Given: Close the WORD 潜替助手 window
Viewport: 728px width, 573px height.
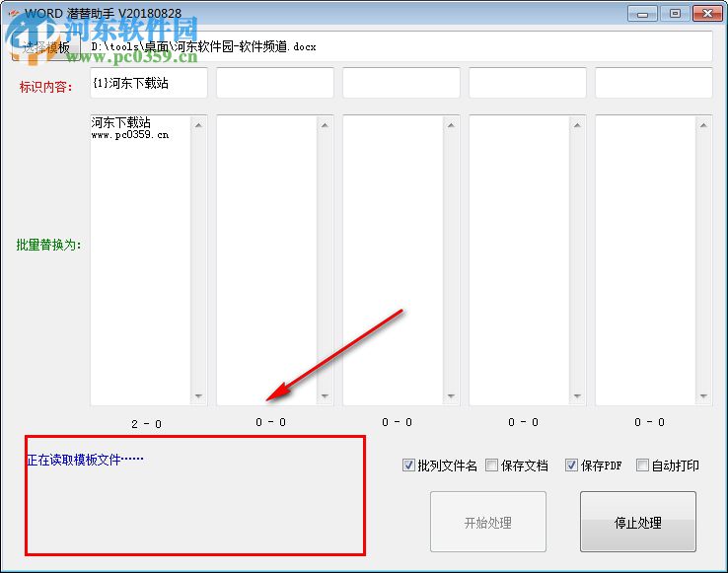Looking at the screenshot, I should click(707, 14).
